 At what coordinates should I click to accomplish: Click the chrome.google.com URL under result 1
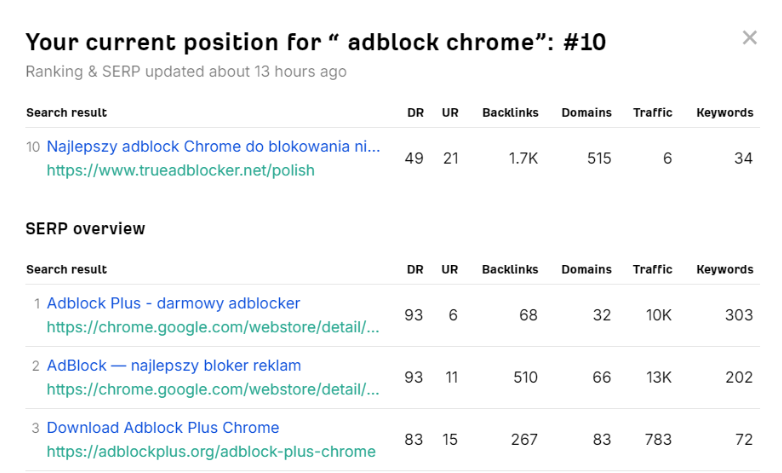click(213, 327)
